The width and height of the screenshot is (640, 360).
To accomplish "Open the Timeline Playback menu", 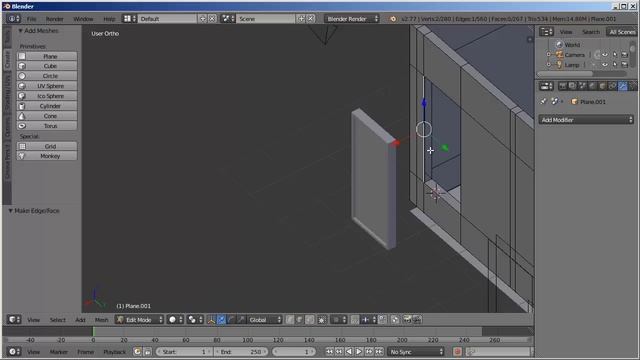I will tap(114, 352).
